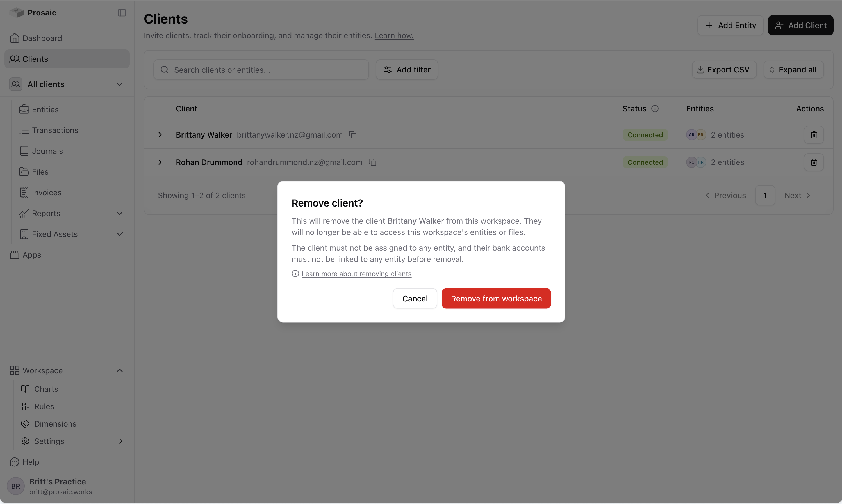This screenshot has width=842, height=504.
Task: Confirm Remove from workspace
Action: point(496,299)
